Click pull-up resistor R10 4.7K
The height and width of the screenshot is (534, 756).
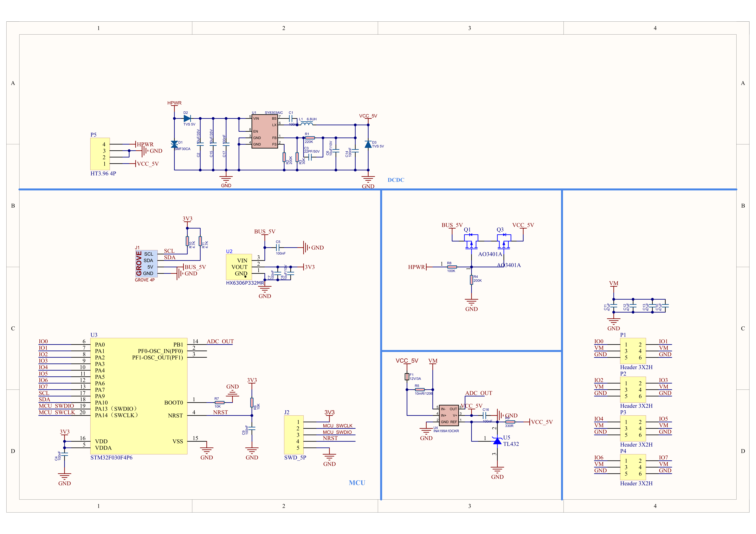click(187, 241)
